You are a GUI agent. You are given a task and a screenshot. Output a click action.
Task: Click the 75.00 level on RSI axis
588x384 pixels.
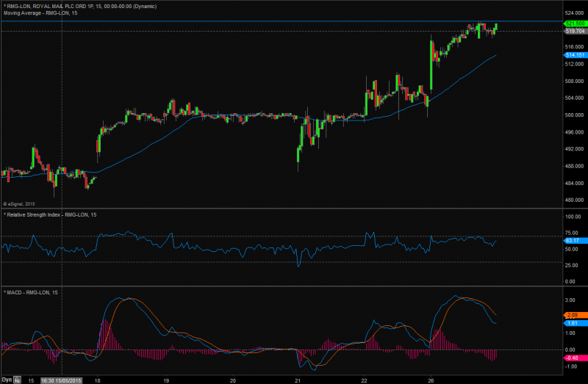click(573, 233)
